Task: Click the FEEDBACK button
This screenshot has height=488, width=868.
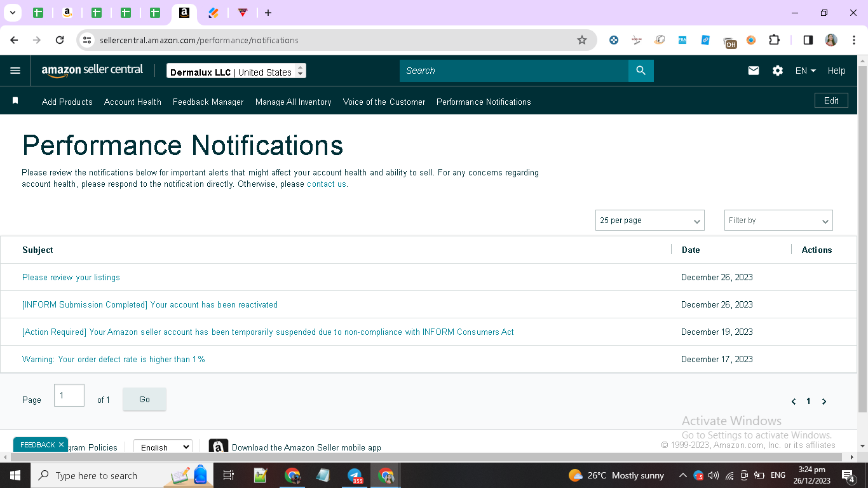Action: [x=37, y=445]
